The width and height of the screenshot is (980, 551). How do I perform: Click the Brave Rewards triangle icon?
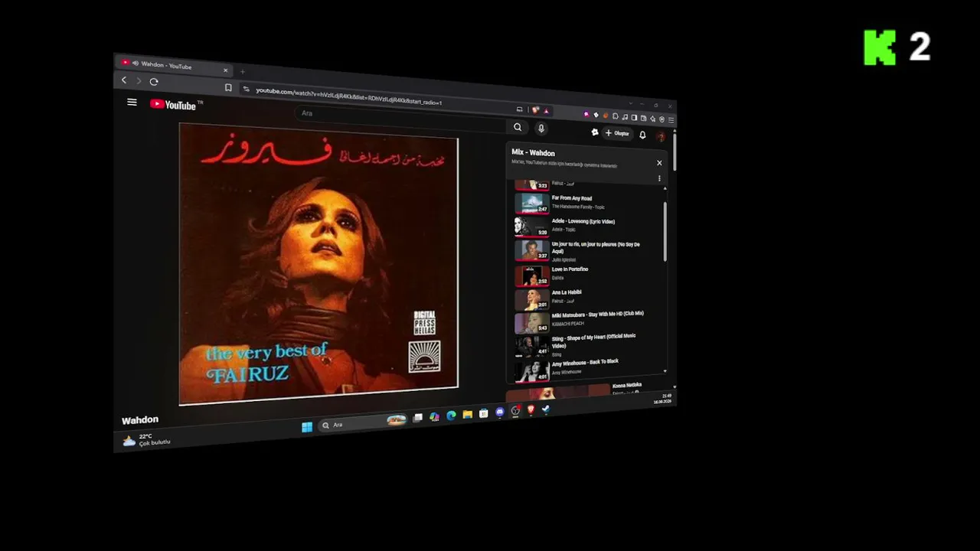tap(547, 111)
